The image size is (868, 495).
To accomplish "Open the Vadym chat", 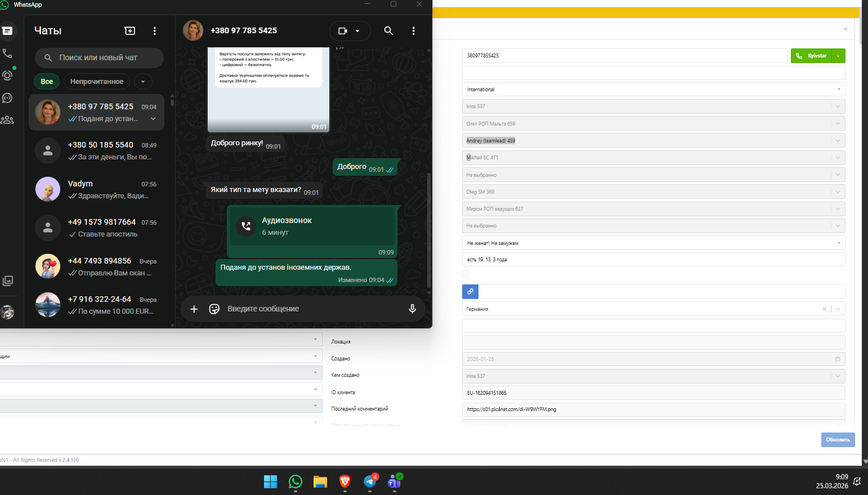I will pos(97,190).
